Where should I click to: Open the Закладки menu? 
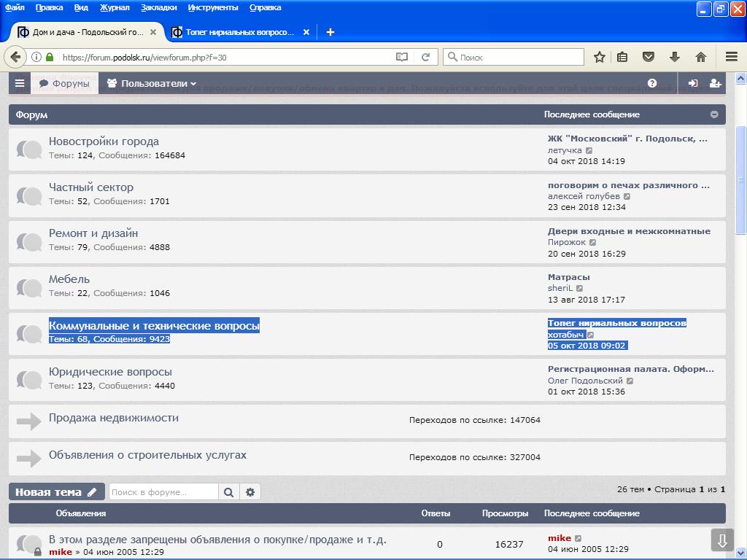coord(158,7)
